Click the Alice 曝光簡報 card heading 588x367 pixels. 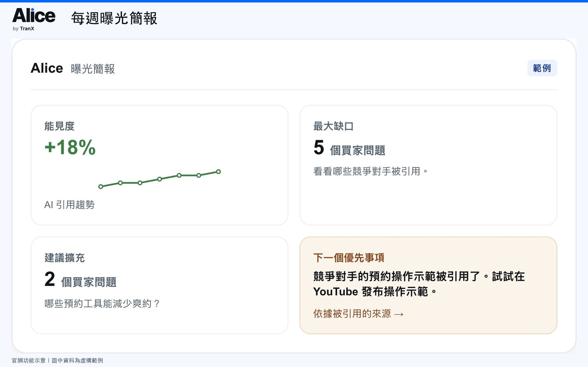pos(73,68)
